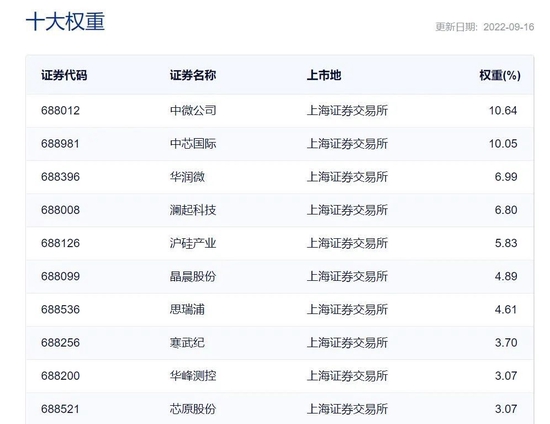Click security name 中微公司
The image size is (550, 424).
[x=193, y=110]
